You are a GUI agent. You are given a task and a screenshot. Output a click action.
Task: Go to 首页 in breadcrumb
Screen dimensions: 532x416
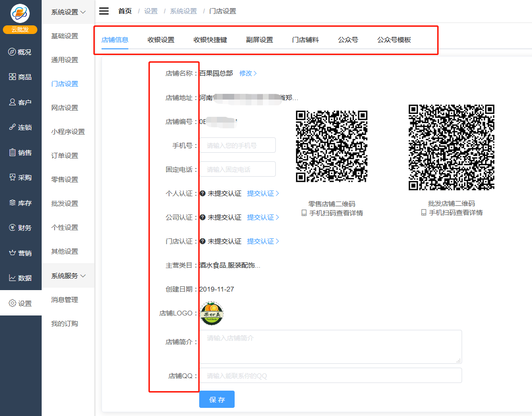pos(125,11)
